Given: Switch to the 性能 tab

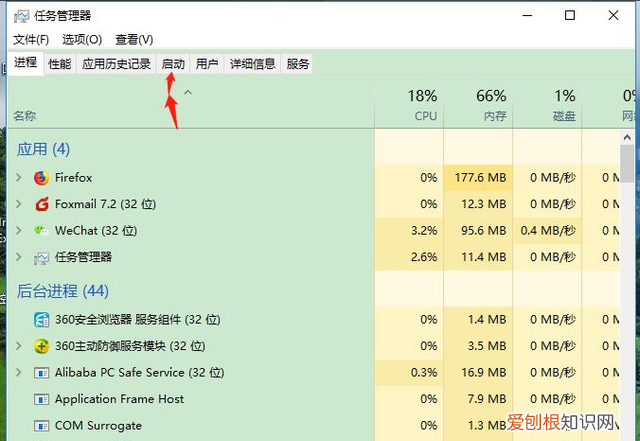Looking at the screenshot, I should (x=60, y=64).
